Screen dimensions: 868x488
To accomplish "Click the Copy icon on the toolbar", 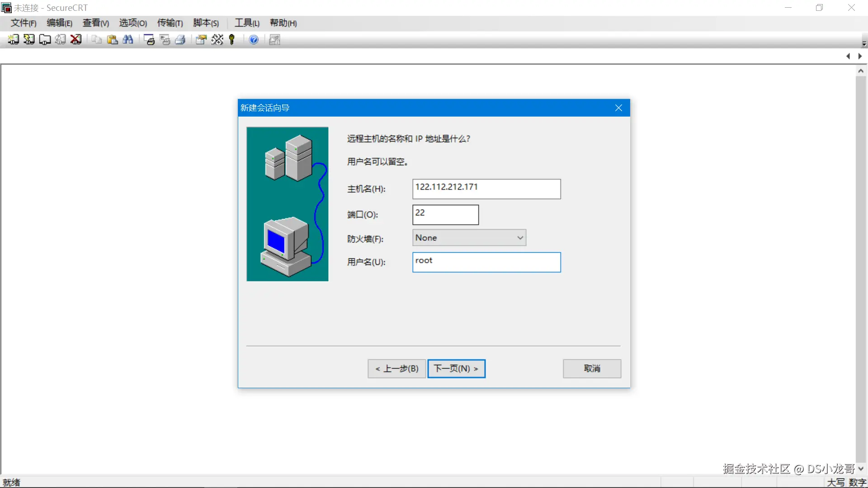I will pyautogui.click(x=96, y=40).
